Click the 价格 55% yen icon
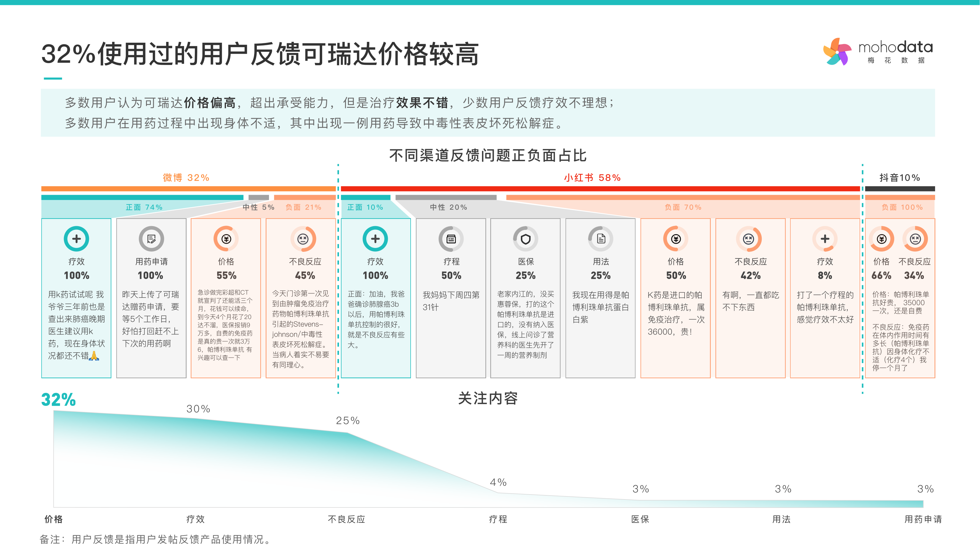Viewport: 980px width, 551px height. tap(226, 239)
